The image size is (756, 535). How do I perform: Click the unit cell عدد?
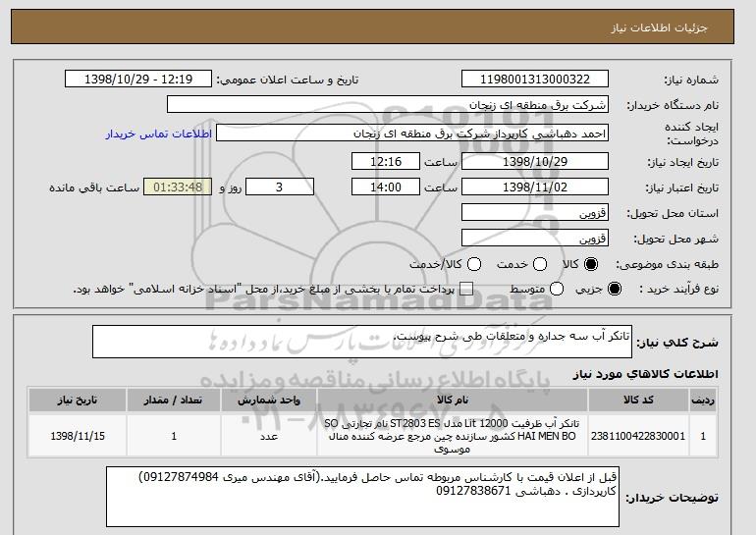[x=269, y=436]
